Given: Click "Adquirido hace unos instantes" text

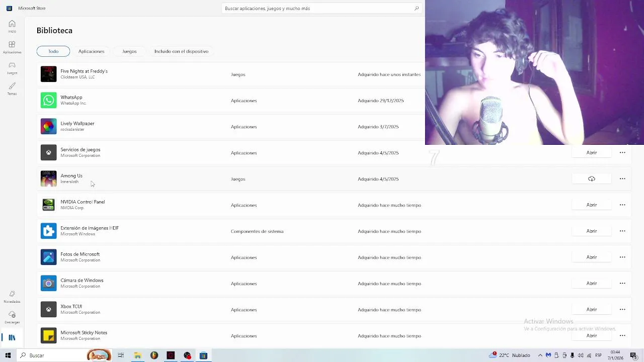Looking at the screenshot, I should 389,74.
